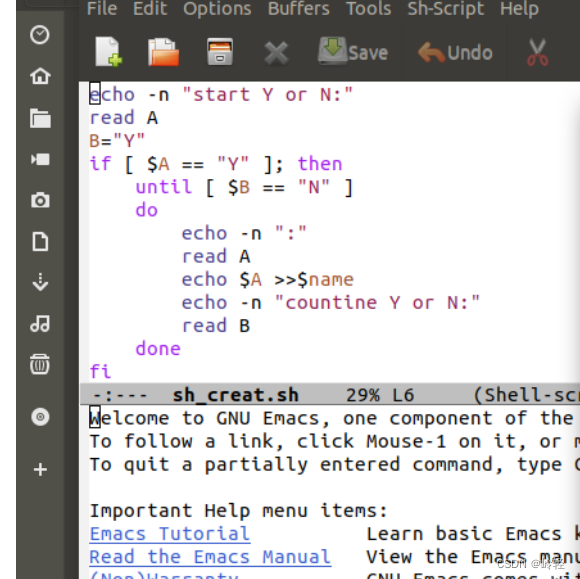Click the Save toolbar button
This screenshot has width=580, height=579.
tap(353, 52)
